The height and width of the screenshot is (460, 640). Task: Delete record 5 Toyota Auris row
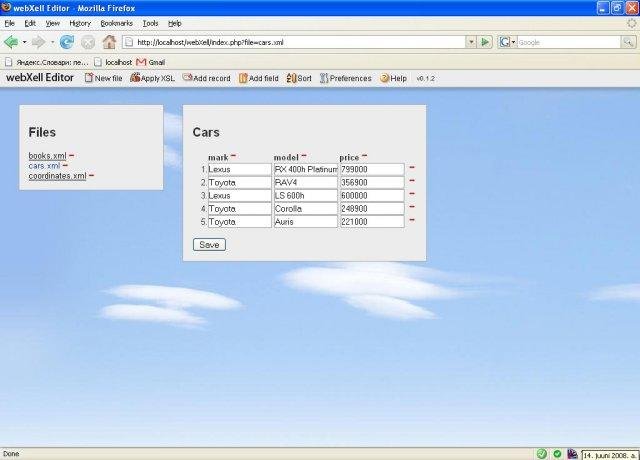pos(412,220)
